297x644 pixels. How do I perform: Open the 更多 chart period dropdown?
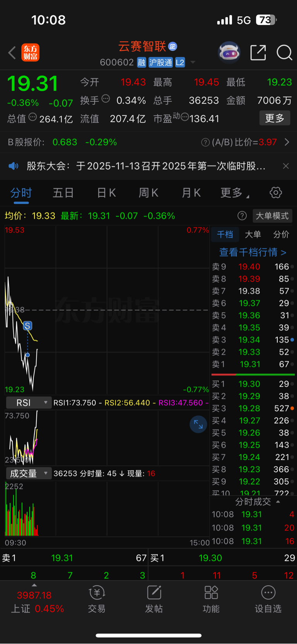234,193
